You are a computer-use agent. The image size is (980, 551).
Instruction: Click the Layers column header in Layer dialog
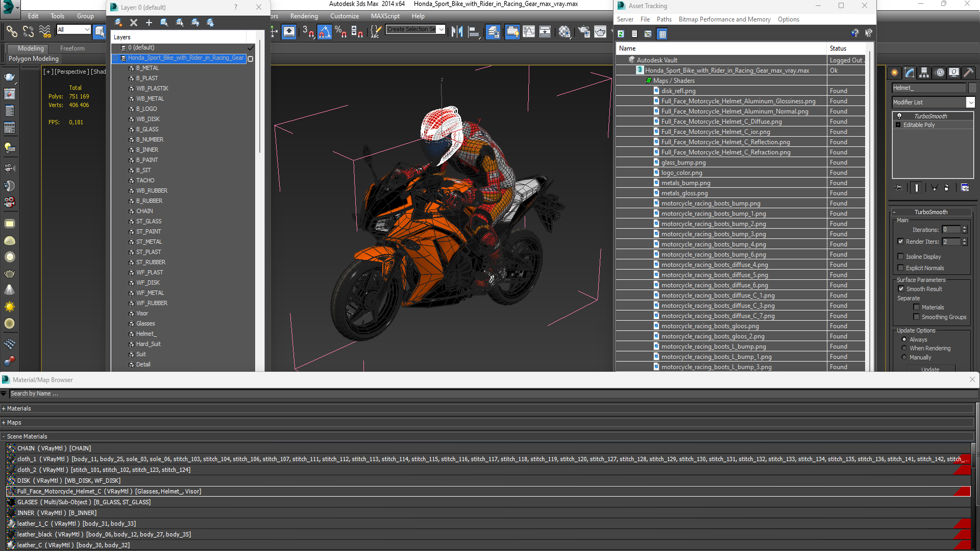179,37
